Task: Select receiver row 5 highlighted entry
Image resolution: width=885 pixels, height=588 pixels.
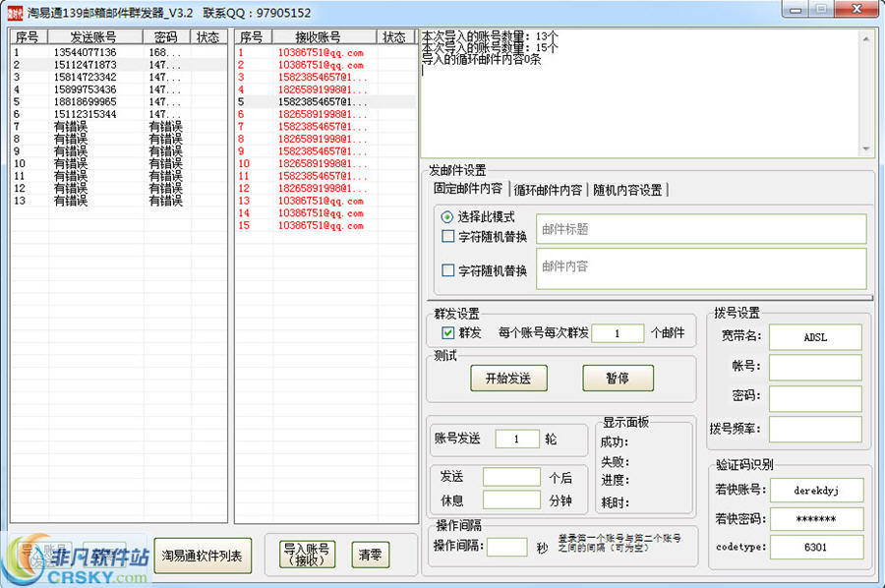Action: point(325,102)
